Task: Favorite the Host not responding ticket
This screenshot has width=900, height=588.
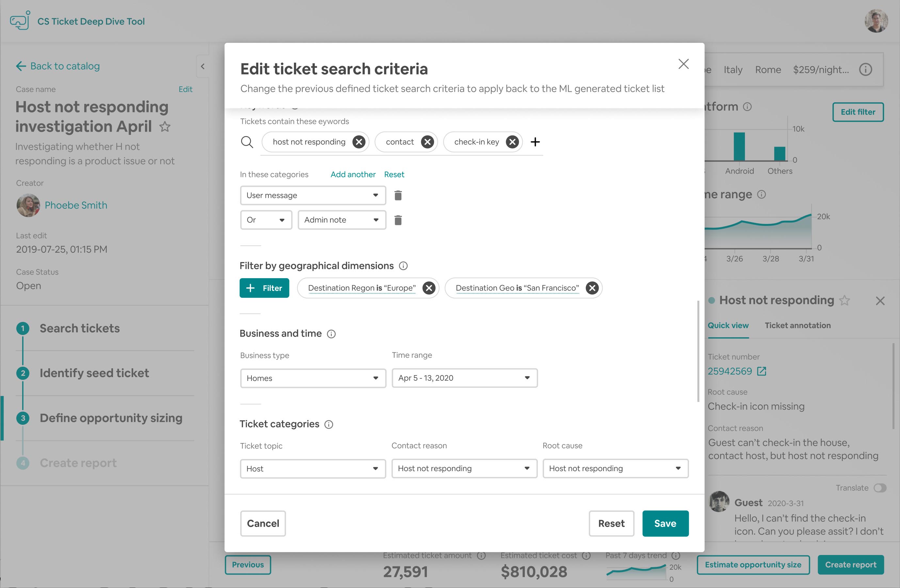Action: pos(844,301)
